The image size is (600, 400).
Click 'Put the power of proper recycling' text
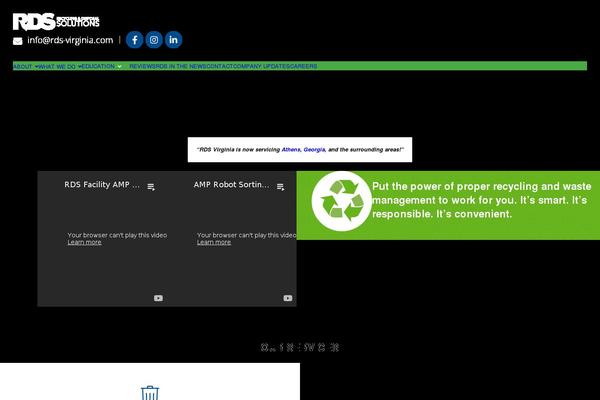pyautogui.click(x=481, y=200)
